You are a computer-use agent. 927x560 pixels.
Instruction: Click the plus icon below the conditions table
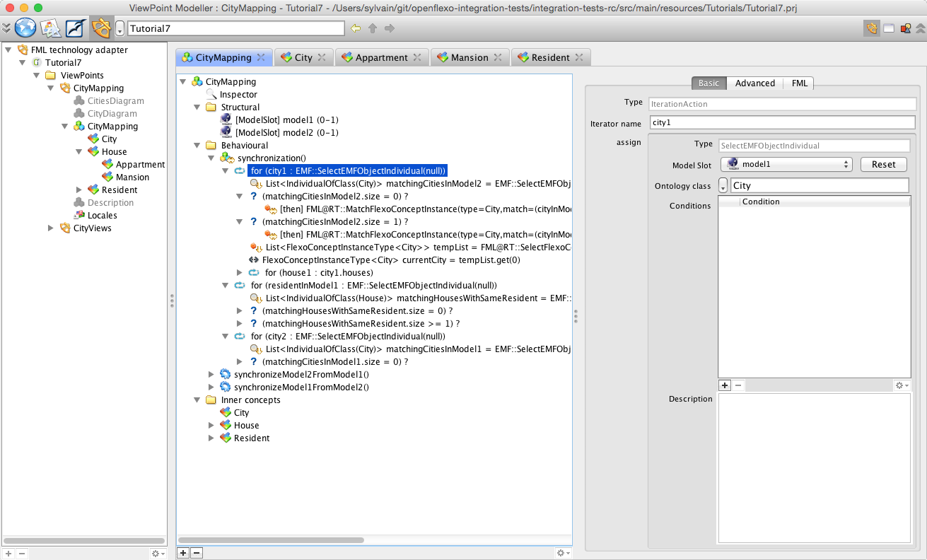pyautogui.click(x=725, y=385)
